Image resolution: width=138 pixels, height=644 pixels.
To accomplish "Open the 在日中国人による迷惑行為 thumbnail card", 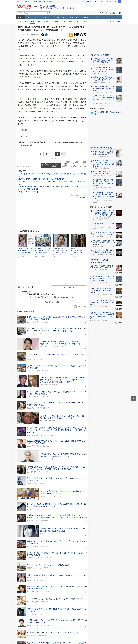I will 43,246.
